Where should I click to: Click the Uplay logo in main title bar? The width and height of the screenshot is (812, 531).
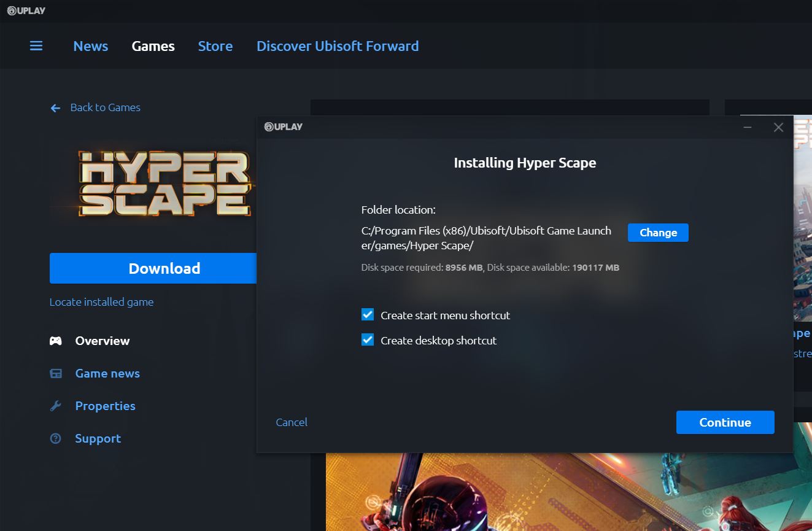pos(26,10)
